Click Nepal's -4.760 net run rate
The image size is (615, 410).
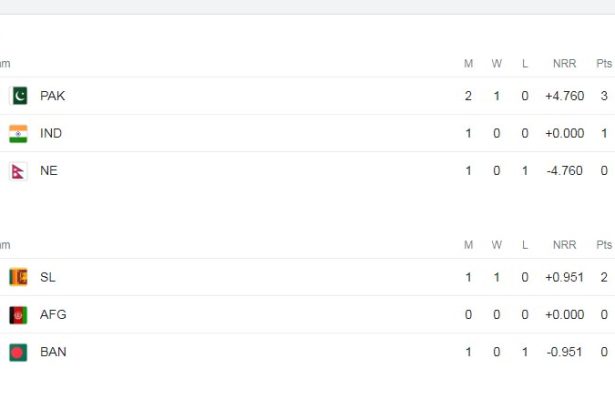564,171
